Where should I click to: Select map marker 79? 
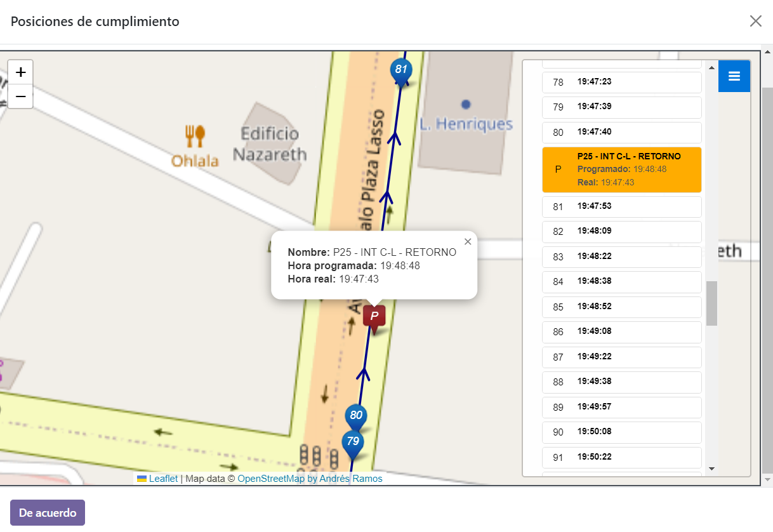tap(353, 444)
